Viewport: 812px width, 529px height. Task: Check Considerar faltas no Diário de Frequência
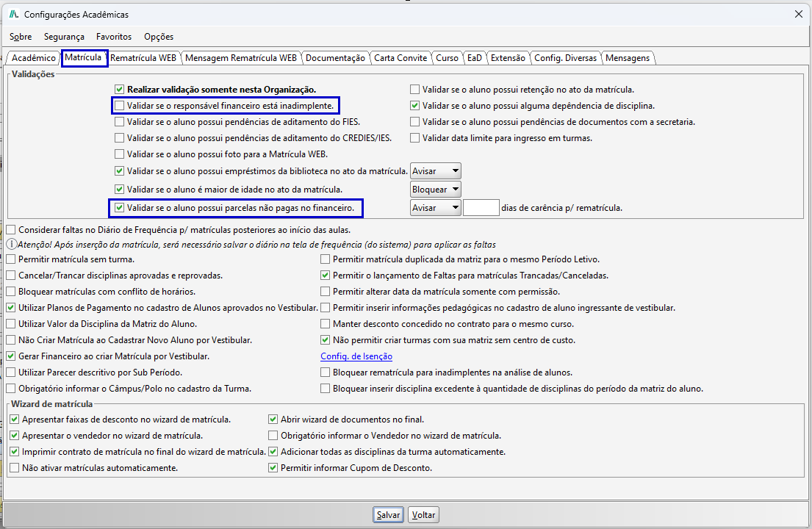point(11,230)
